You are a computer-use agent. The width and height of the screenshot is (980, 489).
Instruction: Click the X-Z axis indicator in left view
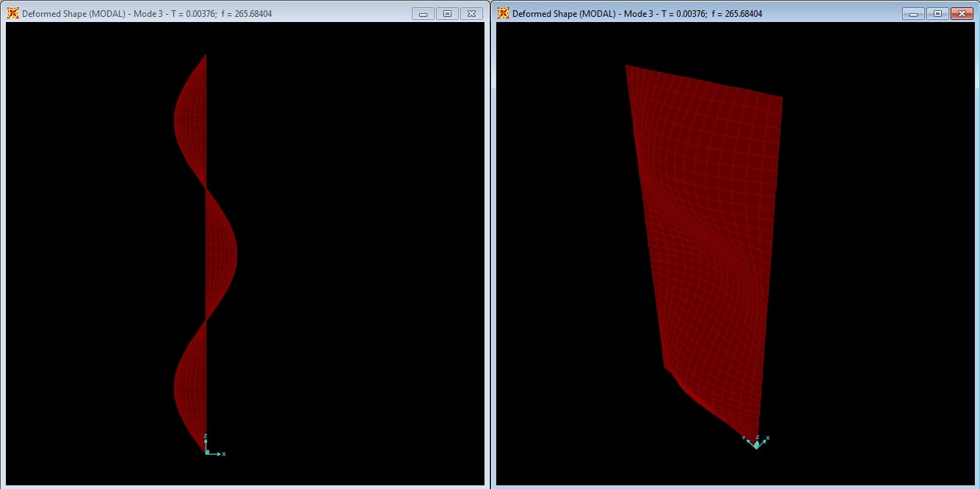[x=211, y=447]
